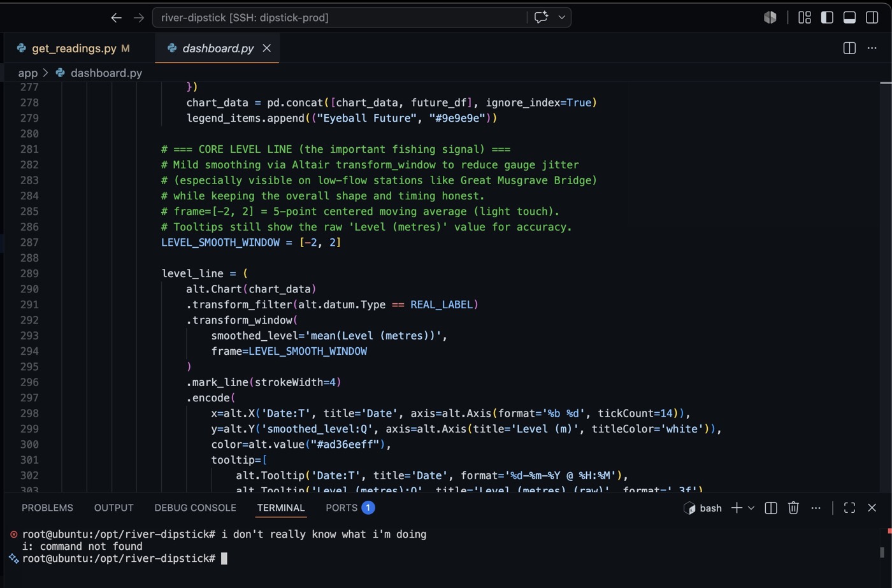Viewport: 892px width, 588px height.
Task: Click "#9e9e9e" color string on line 279
Action: point(457,118)
